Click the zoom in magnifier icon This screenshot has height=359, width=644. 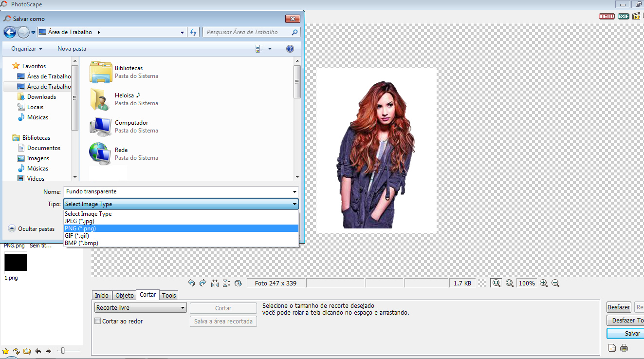(x=544, y=283)
